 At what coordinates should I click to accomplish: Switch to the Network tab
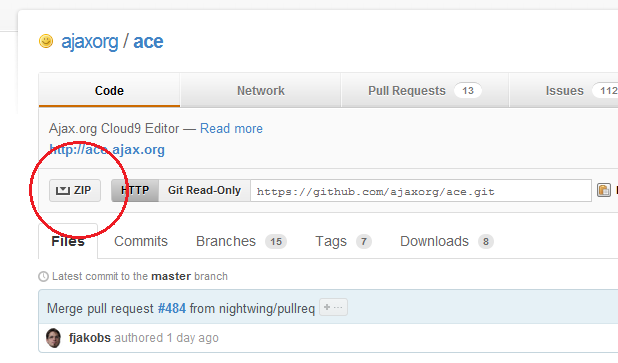click(x=261, y=90)
